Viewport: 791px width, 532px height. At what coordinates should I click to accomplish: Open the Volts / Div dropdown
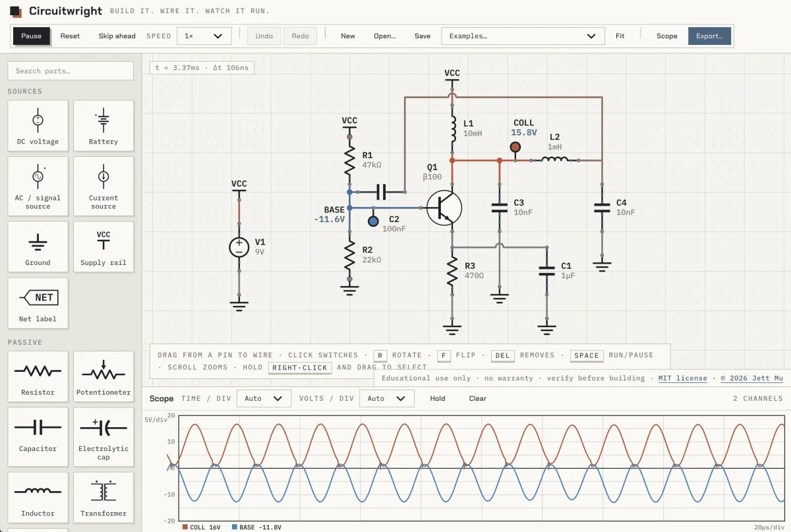387,398
